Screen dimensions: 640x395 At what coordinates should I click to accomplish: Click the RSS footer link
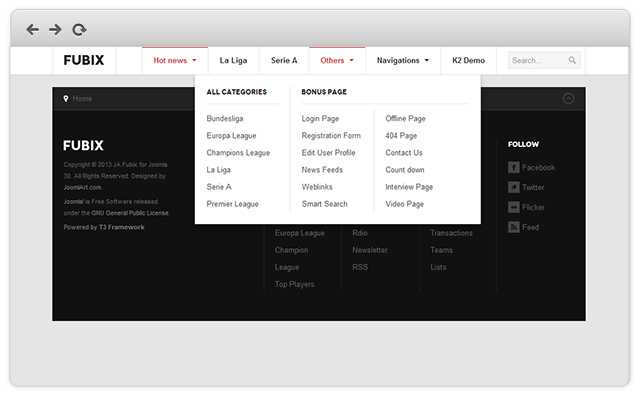pos(360,267)
